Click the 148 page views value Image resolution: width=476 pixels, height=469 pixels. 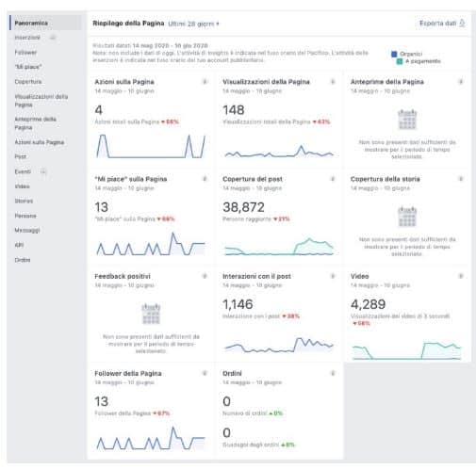[234, 110]
